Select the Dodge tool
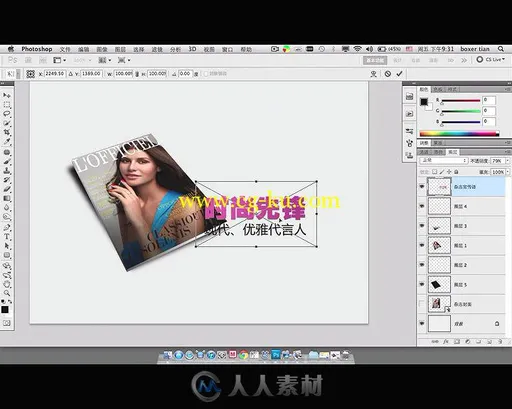512x409 pixels. pyautogui.click(x=7, y=217)
